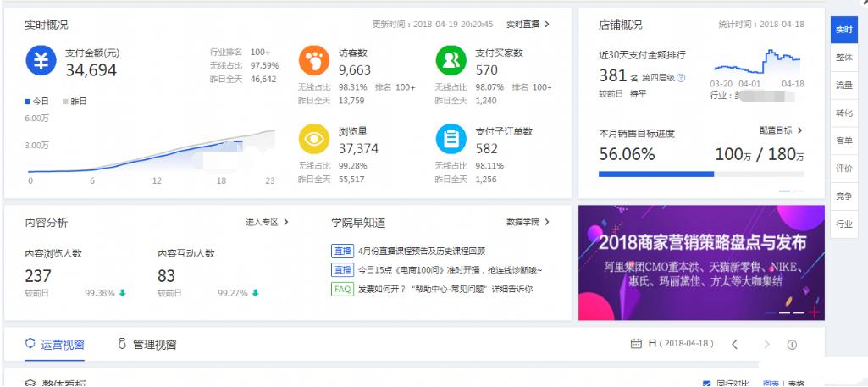The width and height of the screenshot is (868, 387).
Task: Click the ranking value 381 名
Action: 619,76
